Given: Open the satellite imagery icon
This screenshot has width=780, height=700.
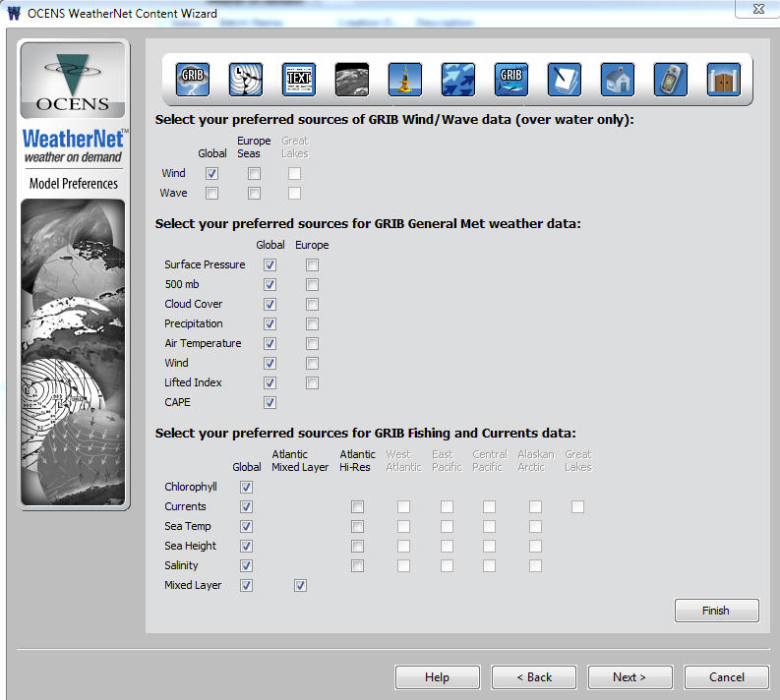Looking at the screenshot, I should 352,79.
